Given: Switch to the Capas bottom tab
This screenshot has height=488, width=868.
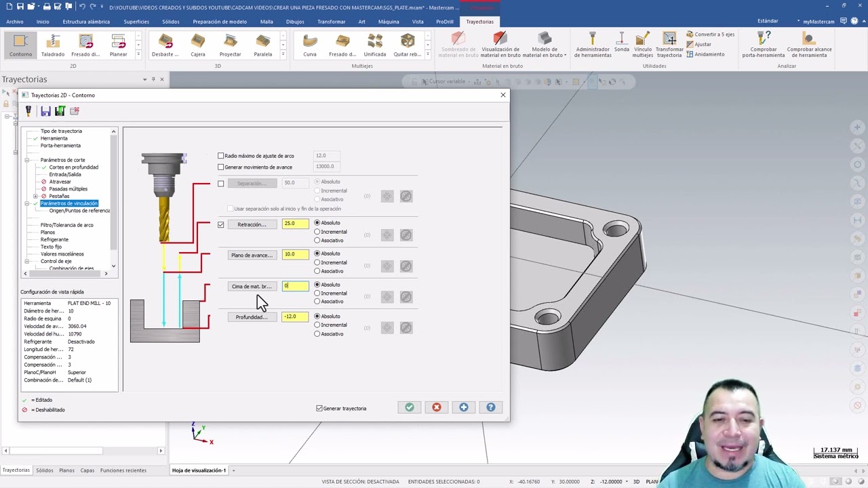Looking at the screenshot, I should point(87,470).
